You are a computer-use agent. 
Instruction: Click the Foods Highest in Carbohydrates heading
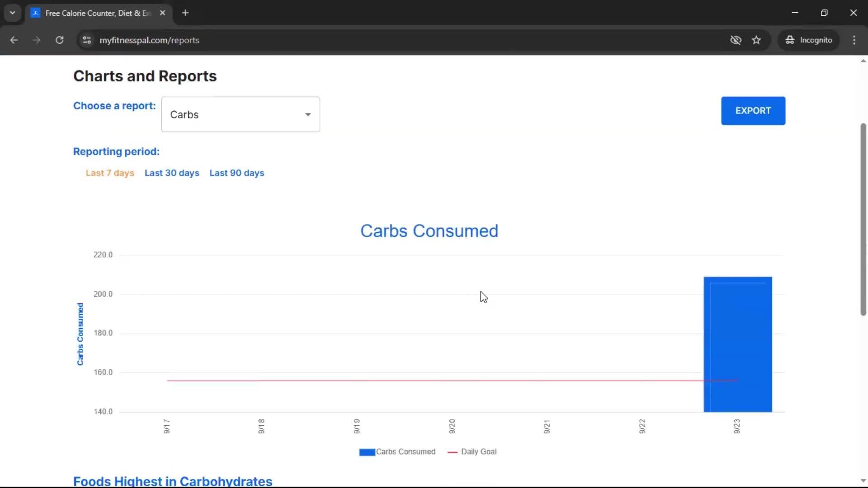click(x=173, y=481)
